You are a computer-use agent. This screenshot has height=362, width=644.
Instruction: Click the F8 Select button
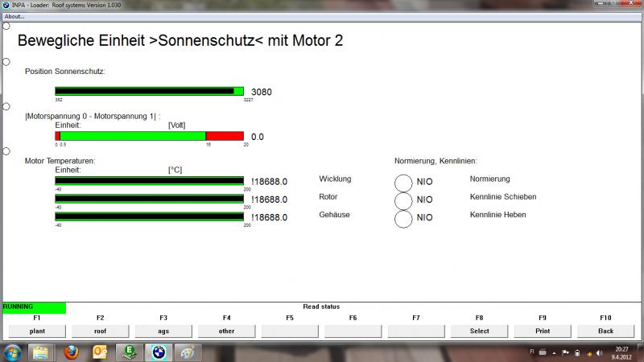[479, 331]
